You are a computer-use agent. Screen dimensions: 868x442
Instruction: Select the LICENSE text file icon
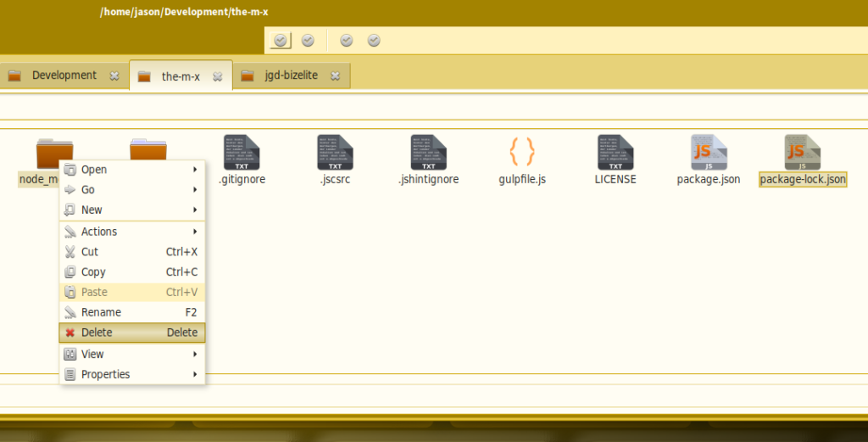pyautogui.click(x=615, y=153)
